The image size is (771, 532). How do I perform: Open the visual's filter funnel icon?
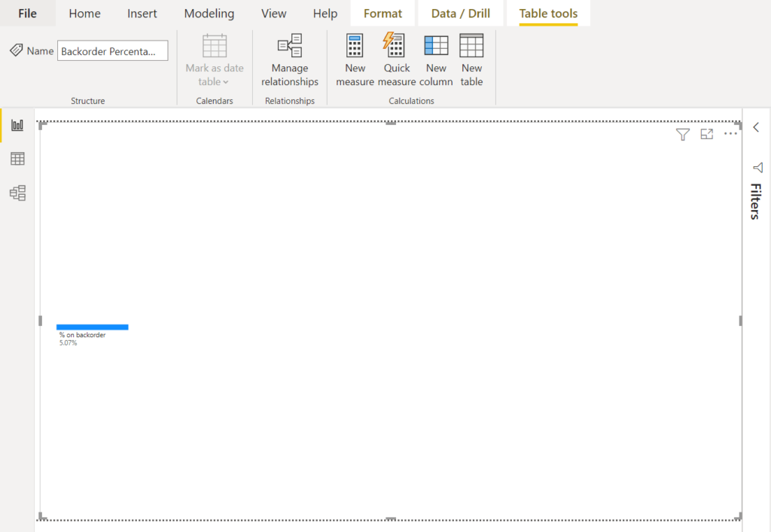[683, 134]
